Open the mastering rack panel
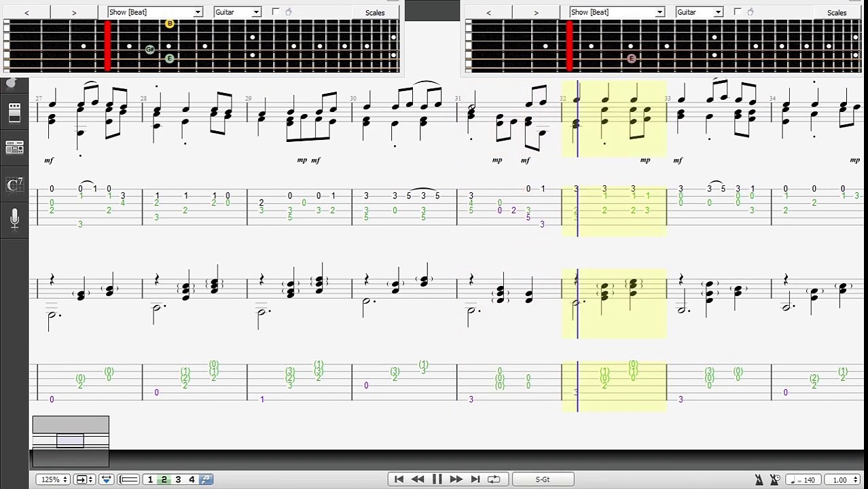 pyautogui.click(x=14, y=147)
